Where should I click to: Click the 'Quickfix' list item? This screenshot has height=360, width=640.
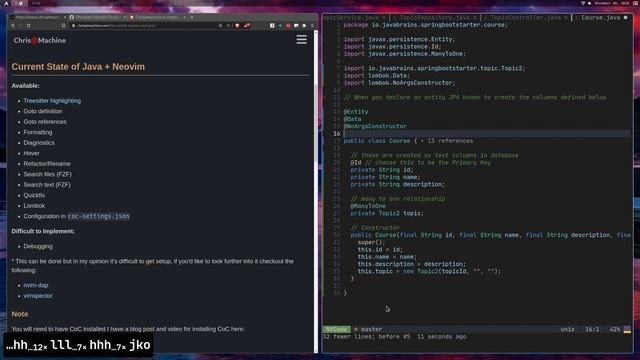tap(34, 196)
